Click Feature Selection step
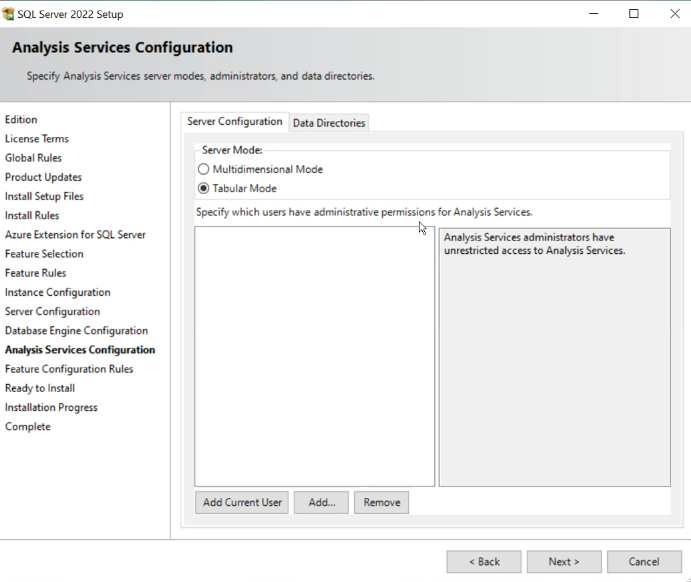This screenshot has height=582, width=691. (44, 254)
